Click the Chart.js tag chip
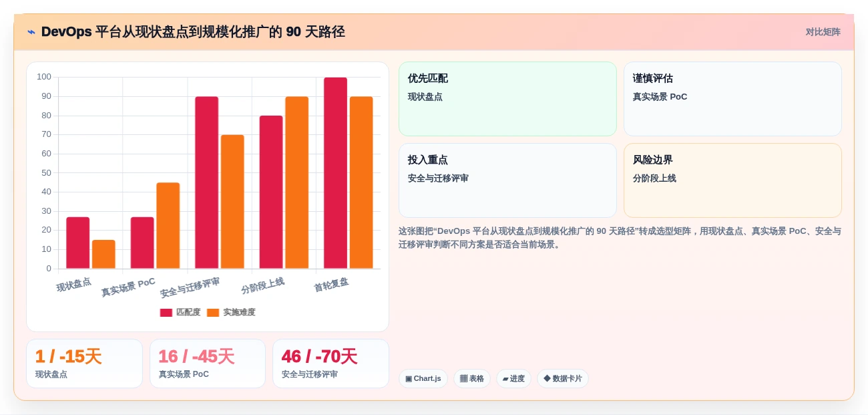 click(423, 379)
